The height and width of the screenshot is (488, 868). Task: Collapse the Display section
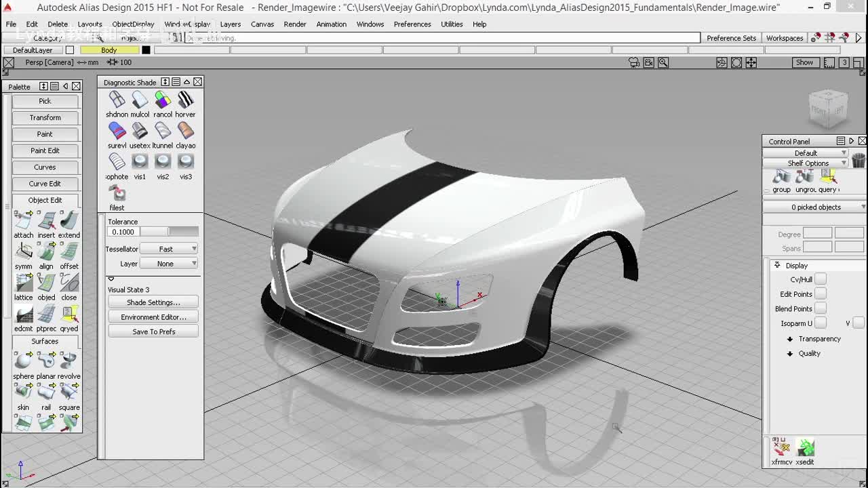[777, 265]
